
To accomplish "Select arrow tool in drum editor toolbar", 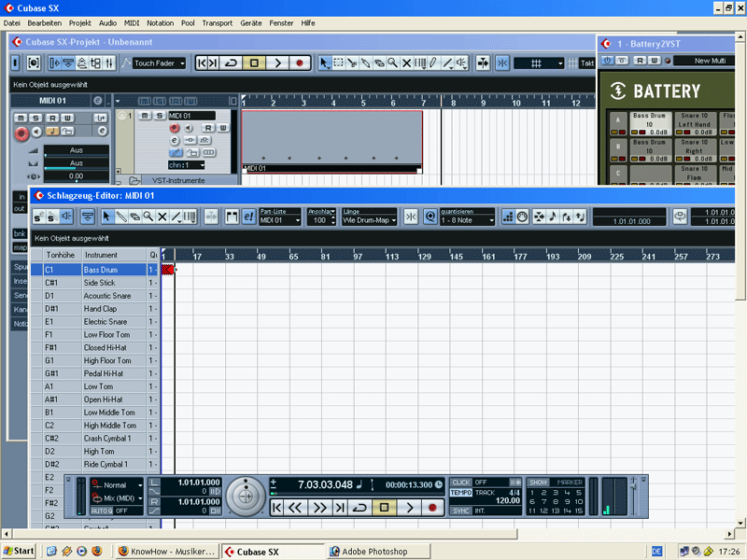I will 106,217.
